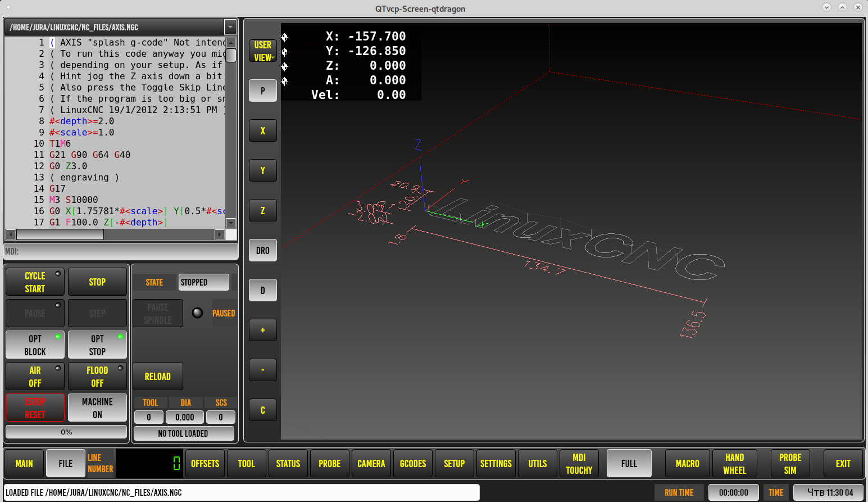Zoom out preview with minus button
Image resolution: width=868 pixels, height=502 pixels.
click(x=263, y=370)
